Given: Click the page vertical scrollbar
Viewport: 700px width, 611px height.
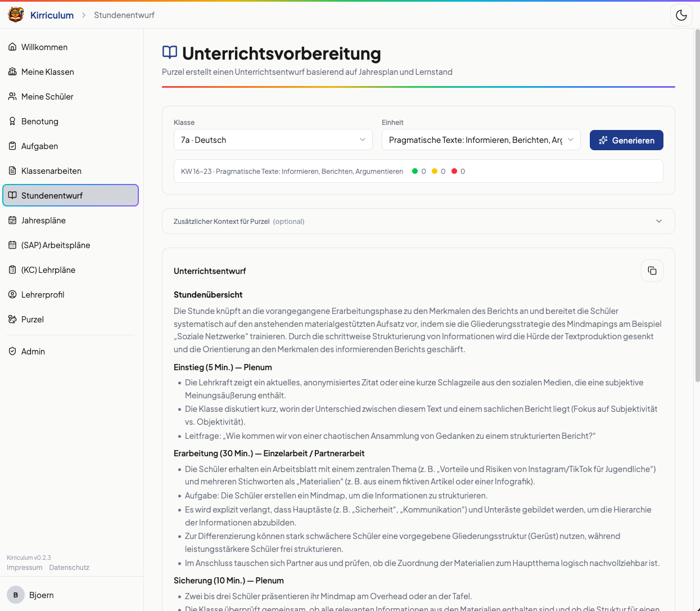Looking at the screenshot, I should pos(697,205).
